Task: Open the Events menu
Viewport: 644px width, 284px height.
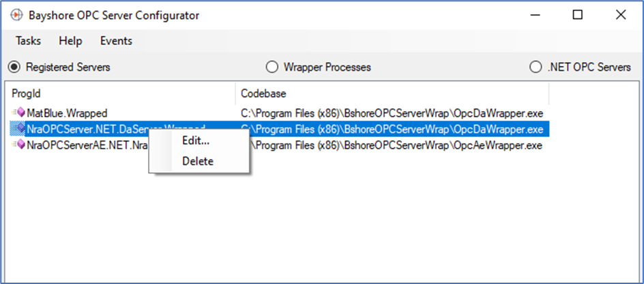Action: pos(116,41)
